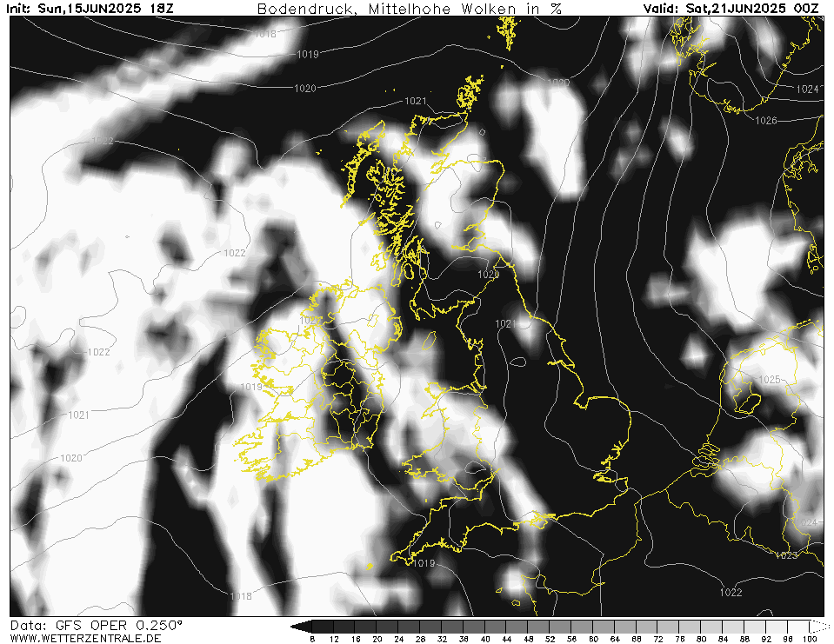834x644 pixels.
Task: Click the 1023 isobar label
Action: (786, 555)
